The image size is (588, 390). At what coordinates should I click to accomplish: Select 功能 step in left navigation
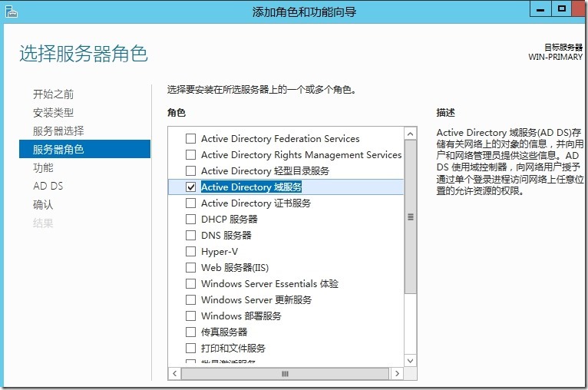[43, 168]
